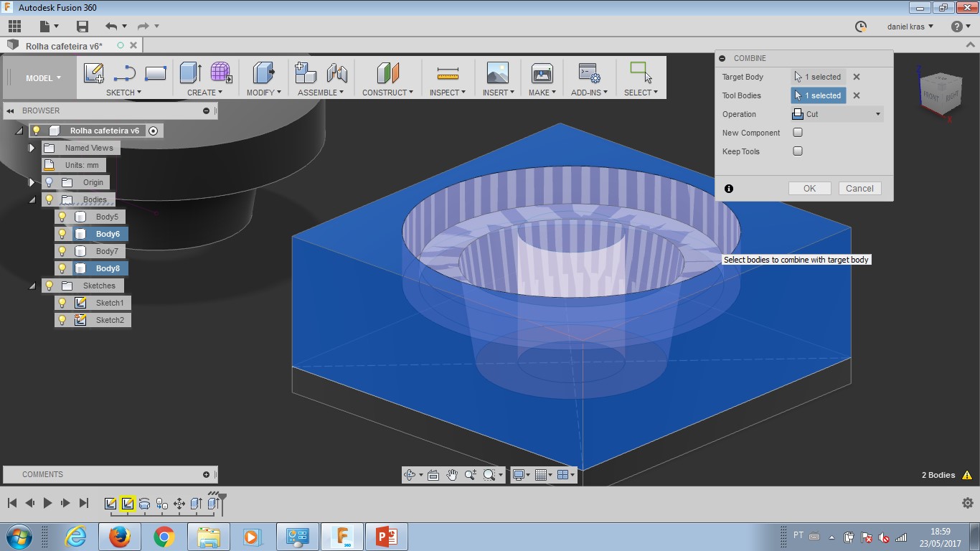Activate Rolha cafeteira v6 component radio button

pyautogui.click(x=153, y=131)
